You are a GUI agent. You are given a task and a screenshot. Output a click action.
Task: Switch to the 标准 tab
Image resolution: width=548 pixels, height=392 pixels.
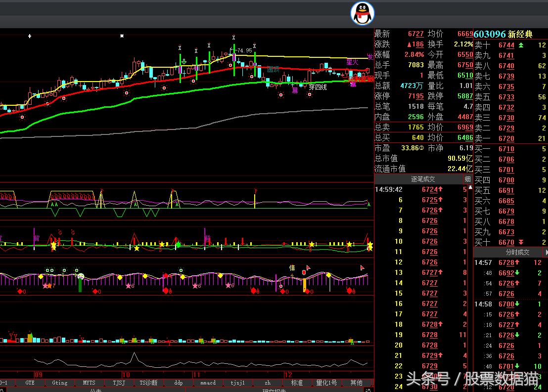[x=297, y=383]
